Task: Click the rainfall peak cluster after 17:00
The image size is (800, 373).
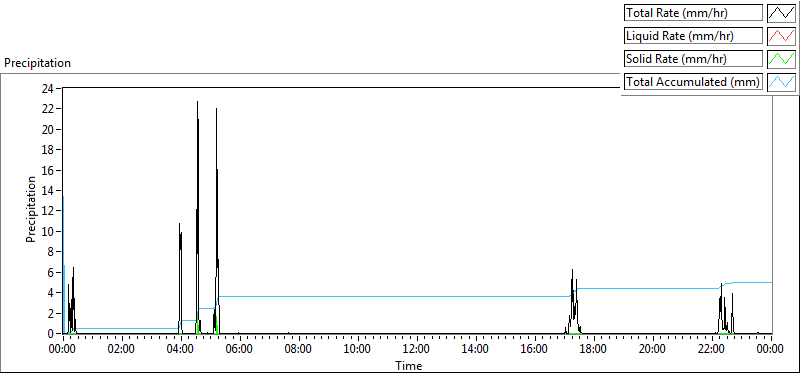Action: coord(573,301)
